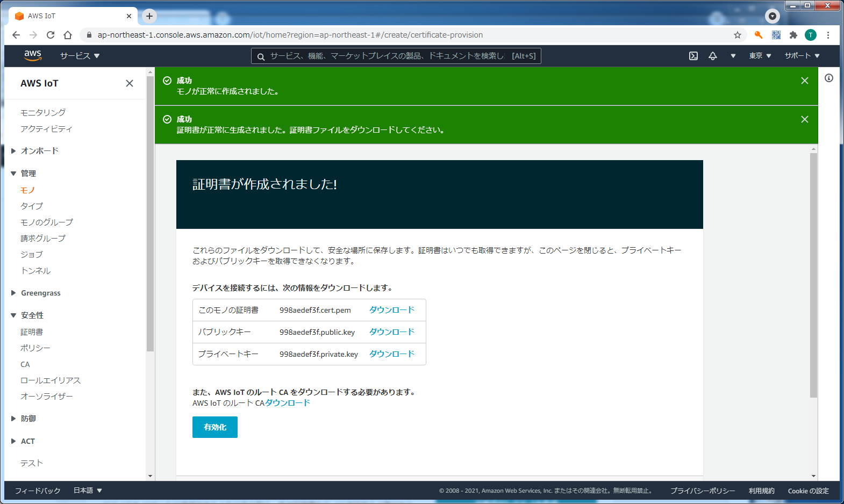Select モノ in the sidebar
Image resolution: width=844 pixels, height=504 pixels.
pyautogui.click(x=27, y=190)
